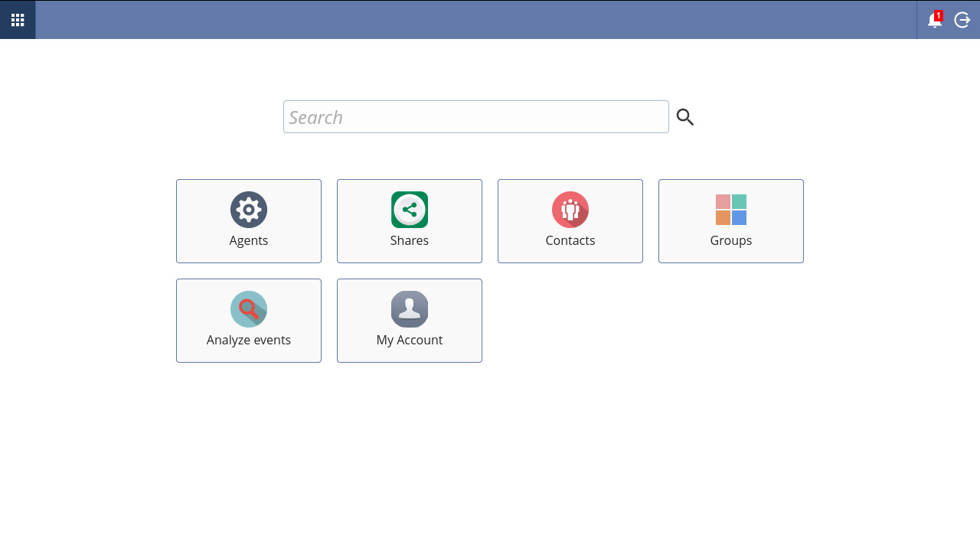Open the Analyze events section
The height and width of the screenshot is (551, 980).
pos(248,321)
